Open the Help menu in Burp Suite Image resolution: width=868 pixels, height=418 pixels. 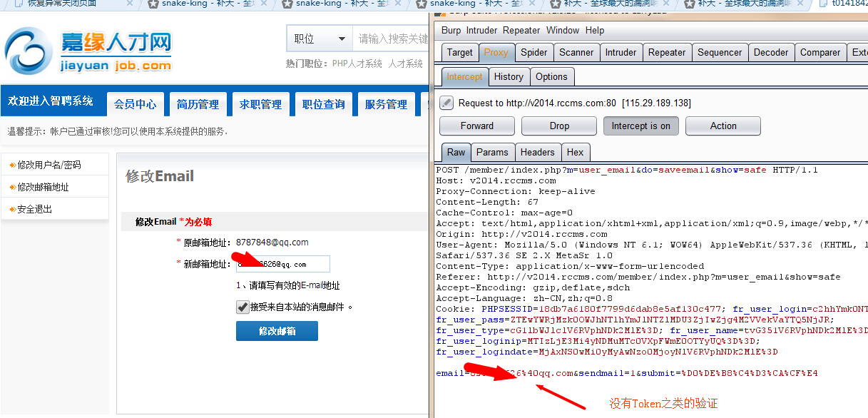[595, 31]
